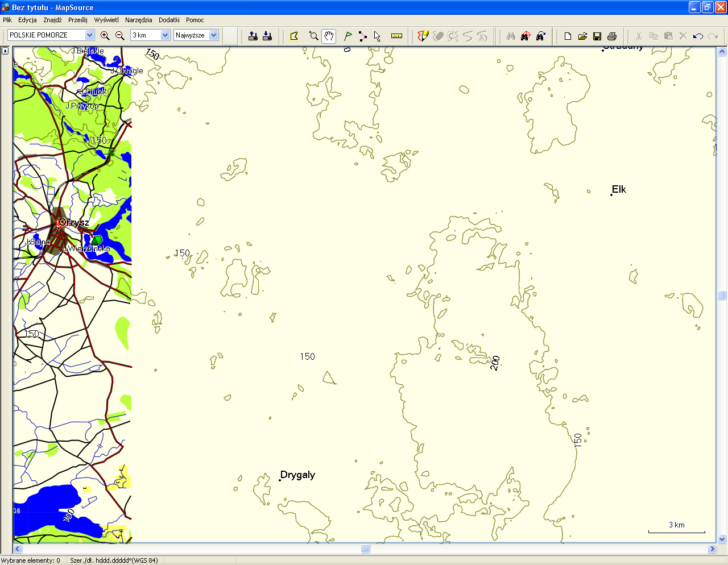Click the undo toolbar button
This screenshot has height=565, width=728.
tap(698, 36)
